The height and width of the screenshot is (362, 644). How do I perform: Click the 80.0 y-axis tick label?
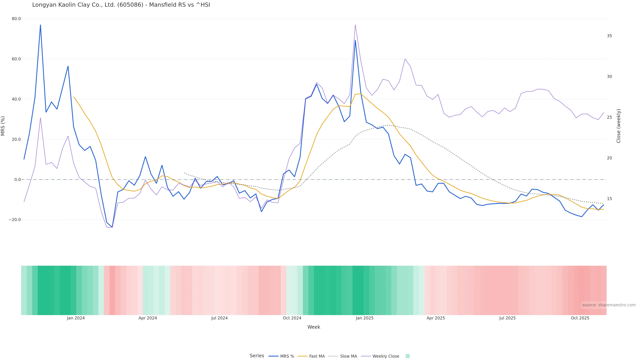[16, 19]
